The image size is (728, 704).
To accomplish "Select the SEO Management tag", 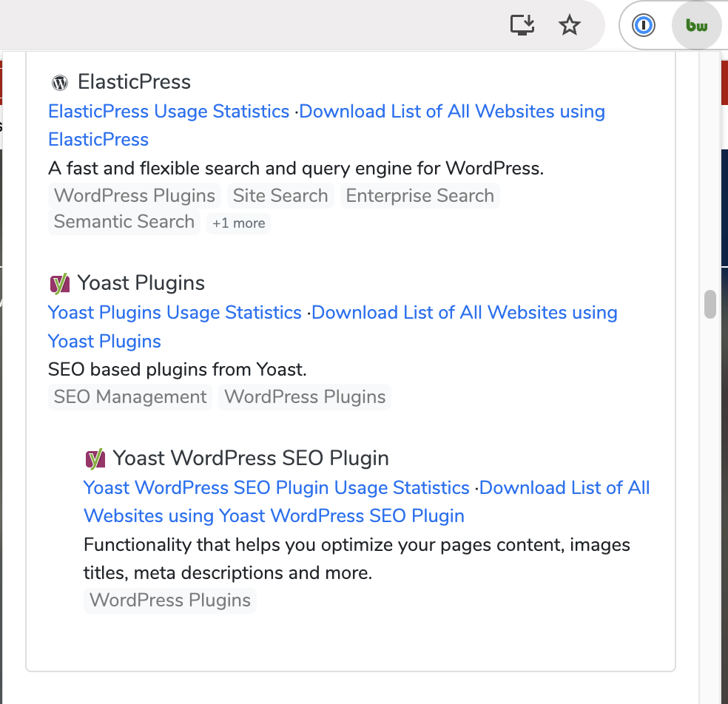I will pyautogui.click(x=130, y=397).
